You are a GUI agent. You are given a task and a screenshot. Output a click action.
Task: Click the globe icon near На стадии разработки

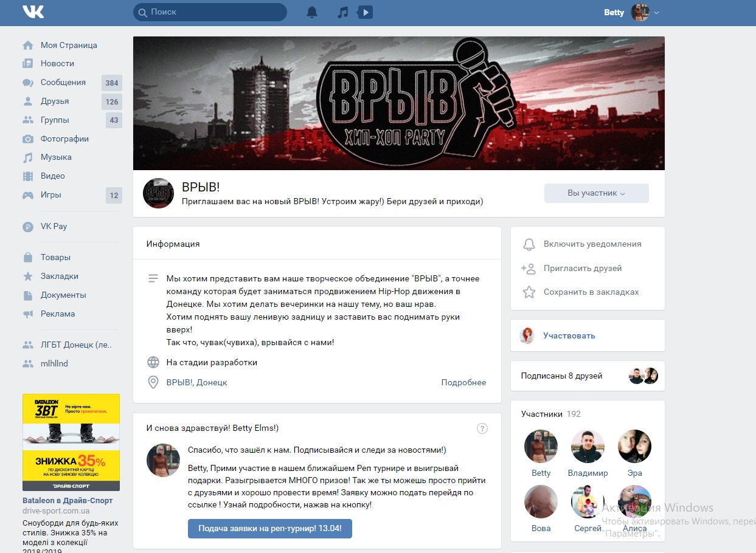coord(153,362)
